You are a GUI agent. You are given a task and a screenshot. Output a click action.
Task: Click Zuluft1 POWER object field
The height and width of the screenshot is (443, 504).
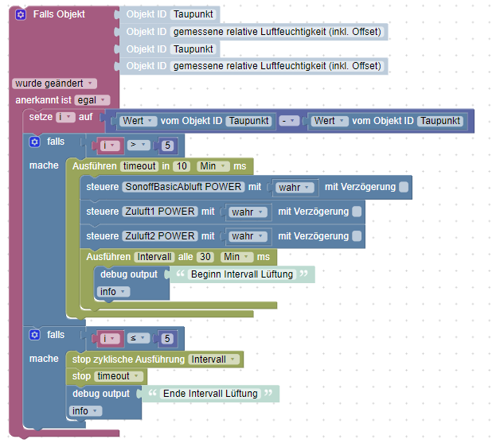coord(160,212)
